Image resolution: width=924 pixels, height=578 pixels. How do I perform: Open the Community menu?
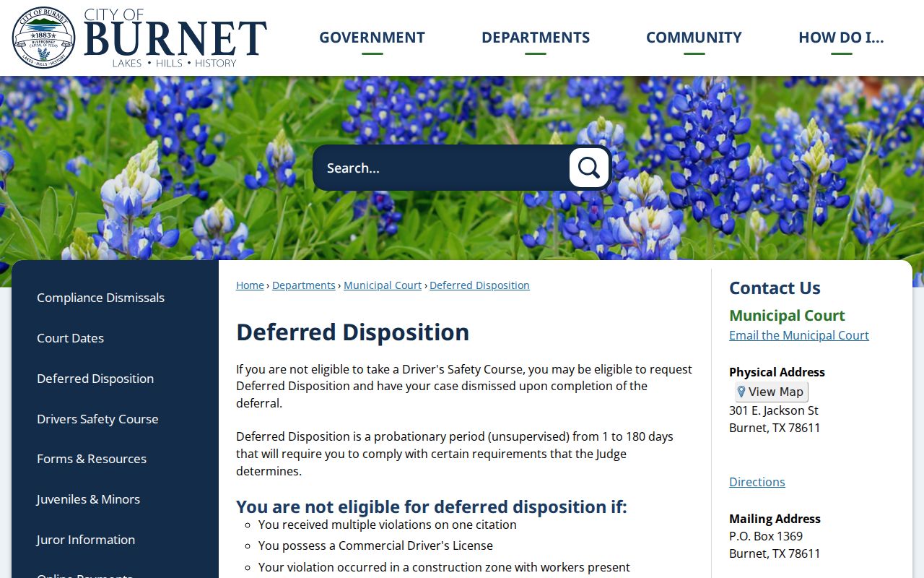point(694,38)
